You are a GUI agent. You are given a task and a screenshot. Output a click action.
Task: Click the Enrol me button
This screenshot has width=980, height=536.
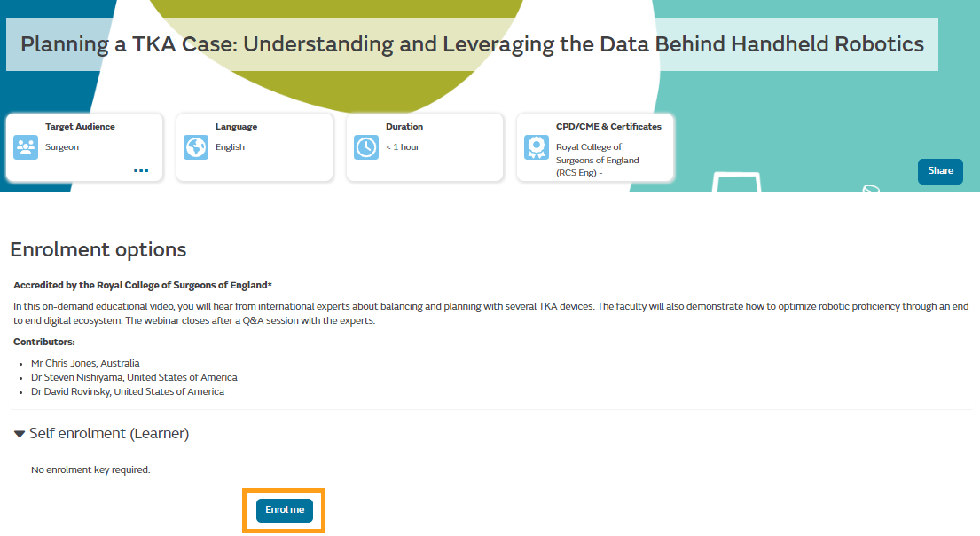pos(285,510)
